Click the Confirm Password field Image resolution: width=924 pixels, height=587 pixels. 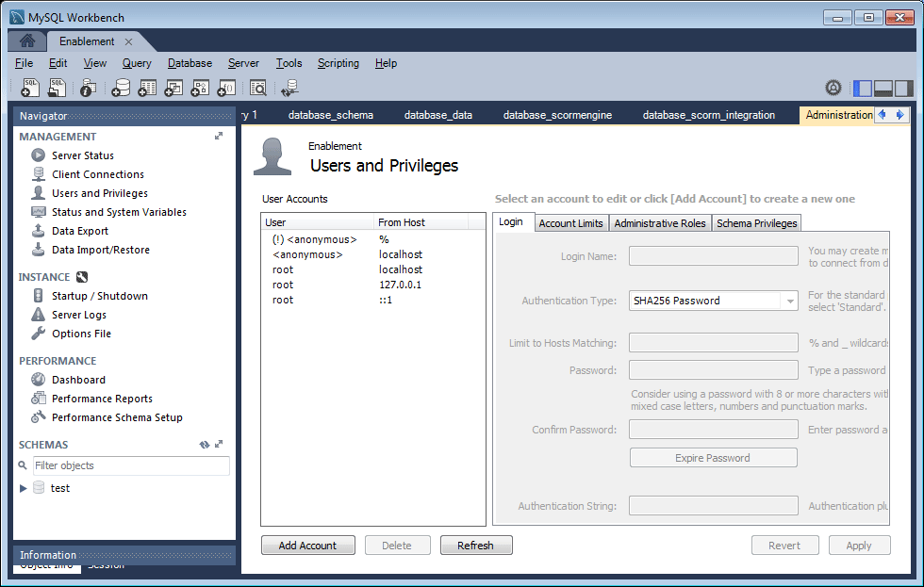(x=713, y=430)
